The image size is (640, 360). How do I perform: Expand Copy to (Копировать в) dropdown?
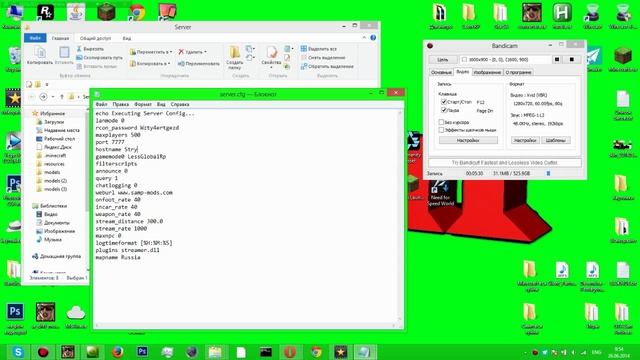pyautogui.click(x=169, y=64)
